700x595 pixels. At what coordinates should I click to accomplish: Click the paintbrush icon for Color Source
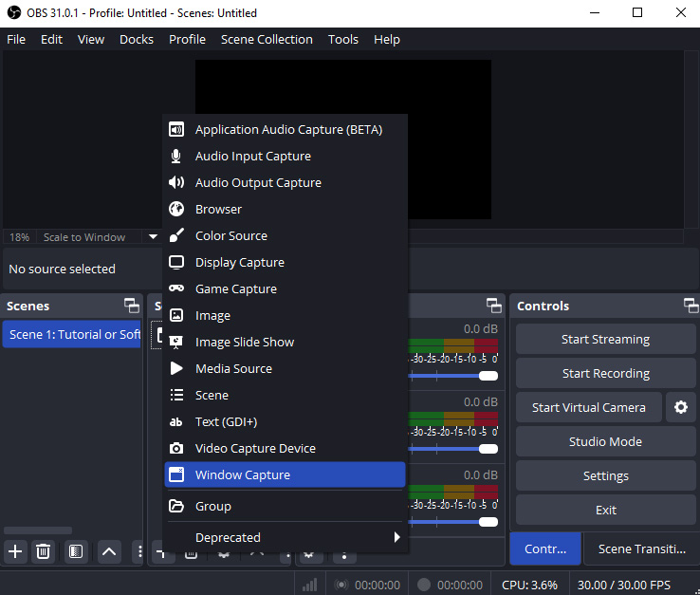coord(176,235)
